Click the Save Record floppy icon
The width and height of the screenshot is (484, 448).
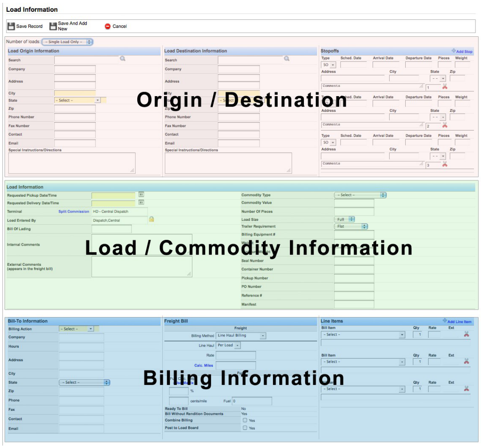pyautogui.click(x=11, y=26)
